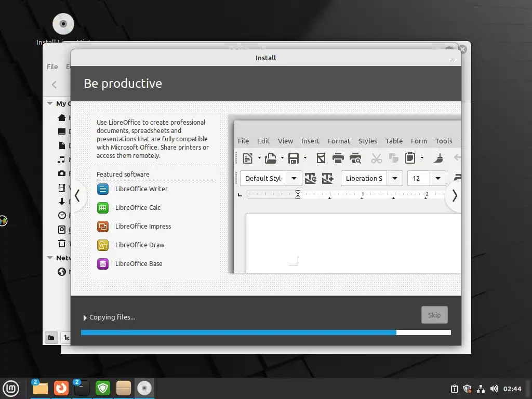Open the New Document dropdown arrow

(259, 158)
